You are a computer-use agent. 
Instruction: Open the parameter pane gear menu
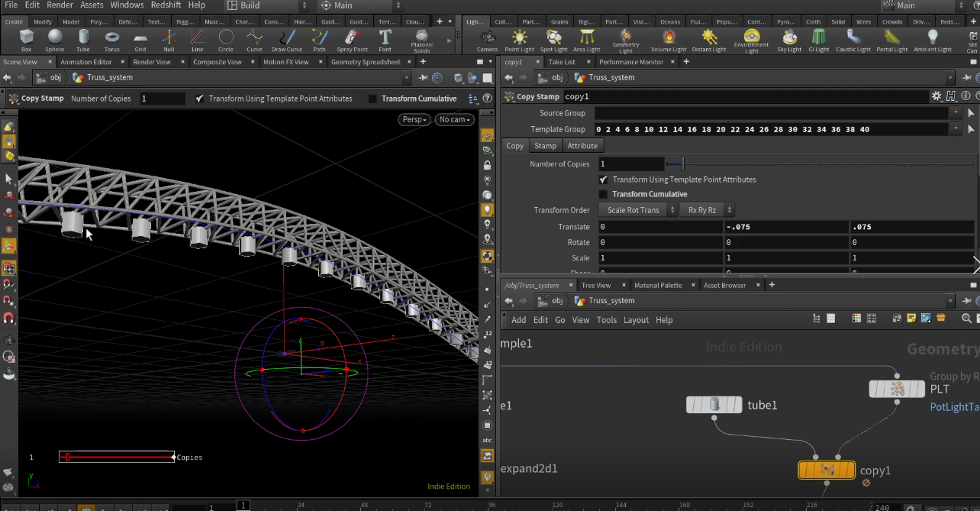[x=936, y=96]
